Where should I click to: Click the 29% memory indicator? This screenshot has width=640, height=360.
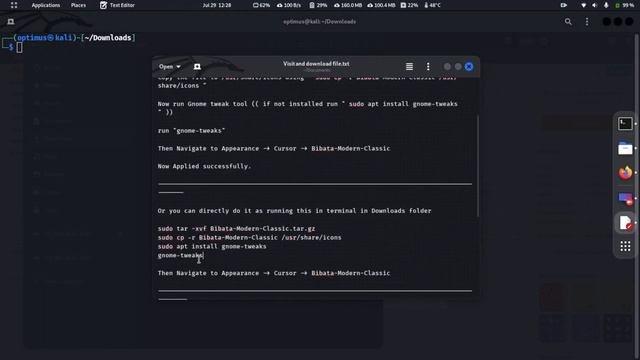(x=318, y=5)
